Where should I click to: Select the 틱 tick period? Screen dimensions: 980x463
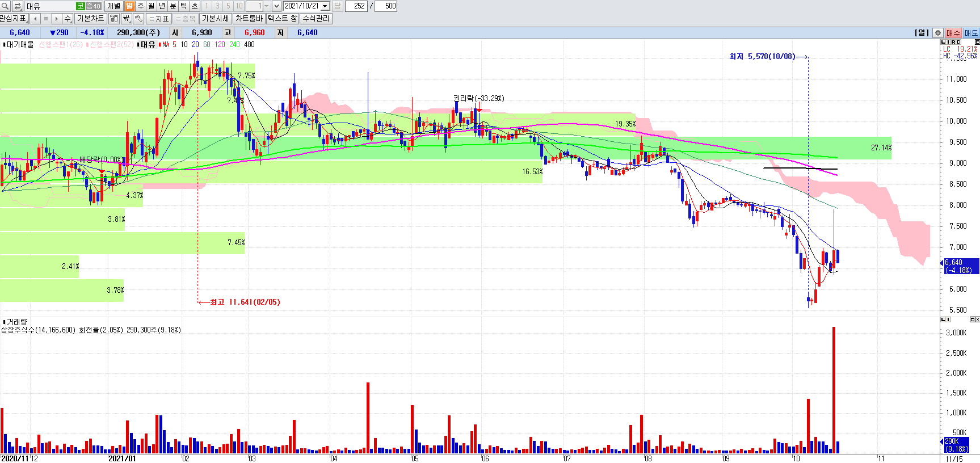pyautogui.click(x=183, y=6)
